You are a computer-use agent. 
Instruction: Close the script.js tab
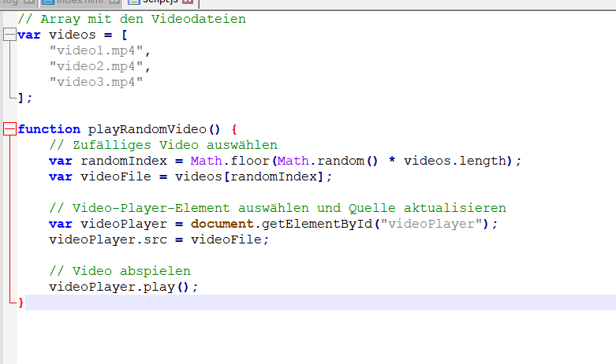[x=189, y=2]
